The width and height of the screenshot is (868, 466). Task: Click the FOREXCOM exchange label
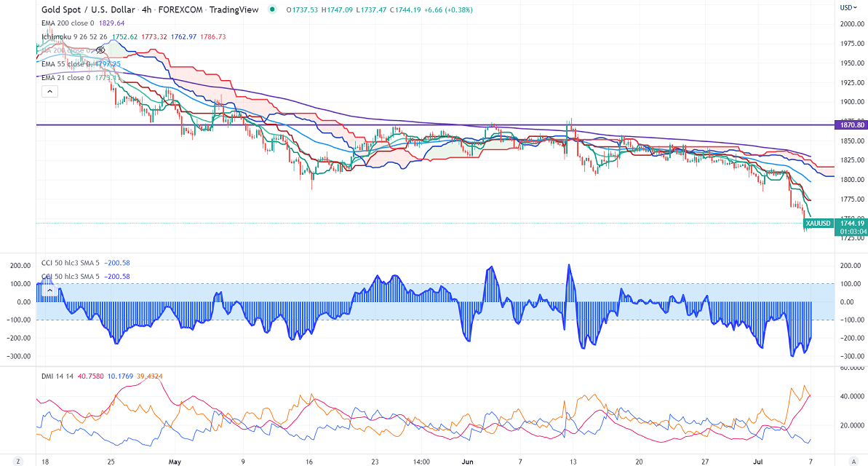(180, 9)
